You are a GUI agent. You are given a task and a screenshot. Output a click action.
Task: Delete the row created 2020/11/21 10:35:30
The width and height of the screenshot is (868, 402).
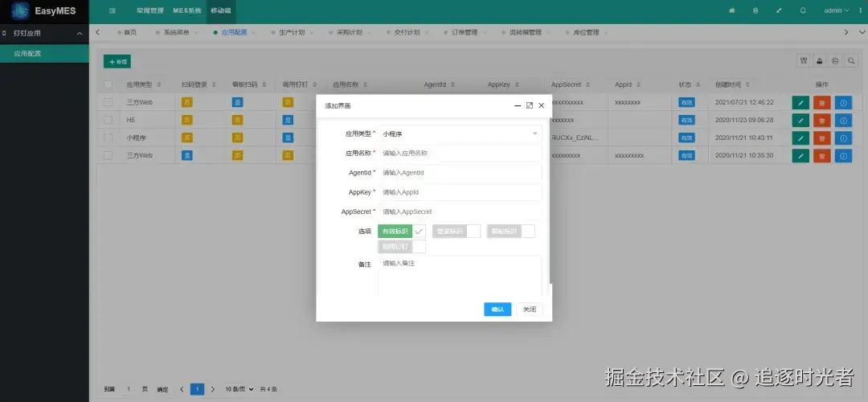coord(822,156)
